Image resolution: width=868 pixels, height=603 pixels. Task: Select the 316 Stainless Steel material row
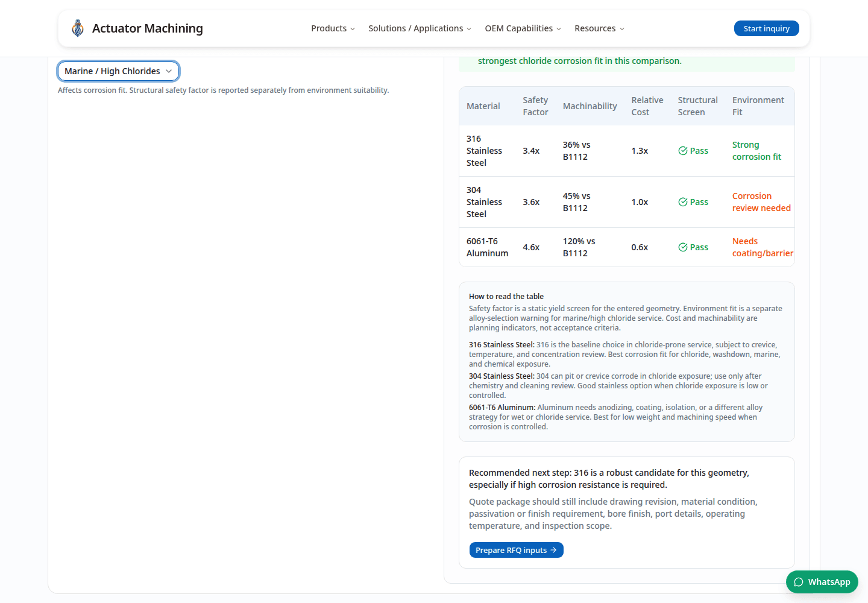pyautogui.click(x=627, y=151)
